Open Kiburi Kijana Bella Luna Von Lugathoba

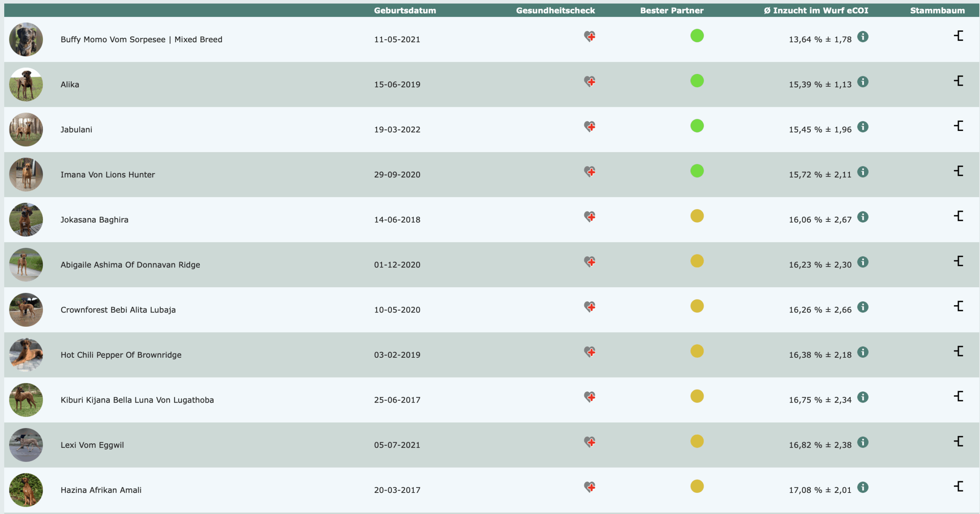pos(137,400)
